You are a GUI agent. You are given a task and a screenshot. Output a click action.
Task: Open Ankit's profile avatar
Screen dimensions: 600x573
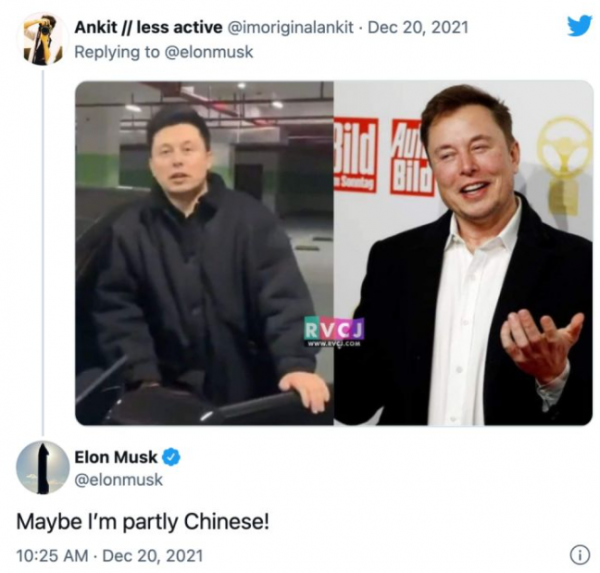(x=42, y=38)
